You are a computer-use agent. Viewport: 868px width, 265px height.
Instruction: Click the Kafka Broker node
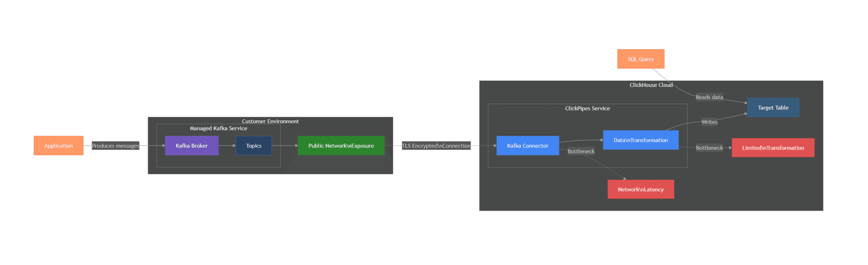coord(191,145)
